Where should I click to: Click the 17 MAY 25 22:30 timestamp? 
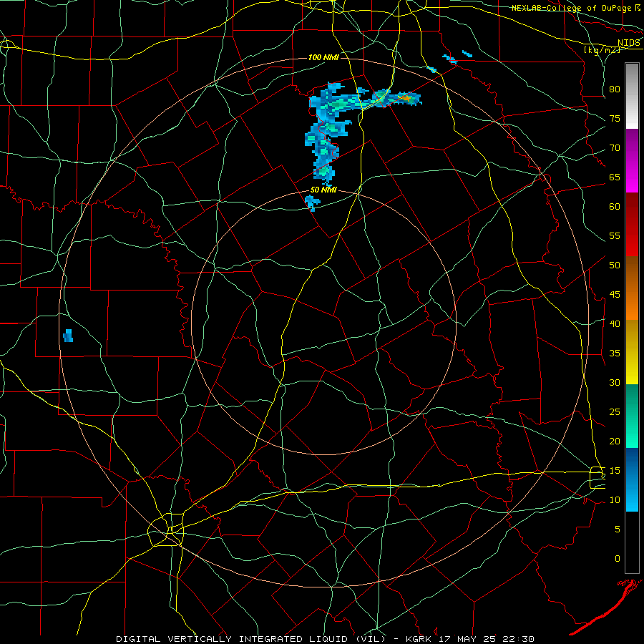(x=487, y=639)
